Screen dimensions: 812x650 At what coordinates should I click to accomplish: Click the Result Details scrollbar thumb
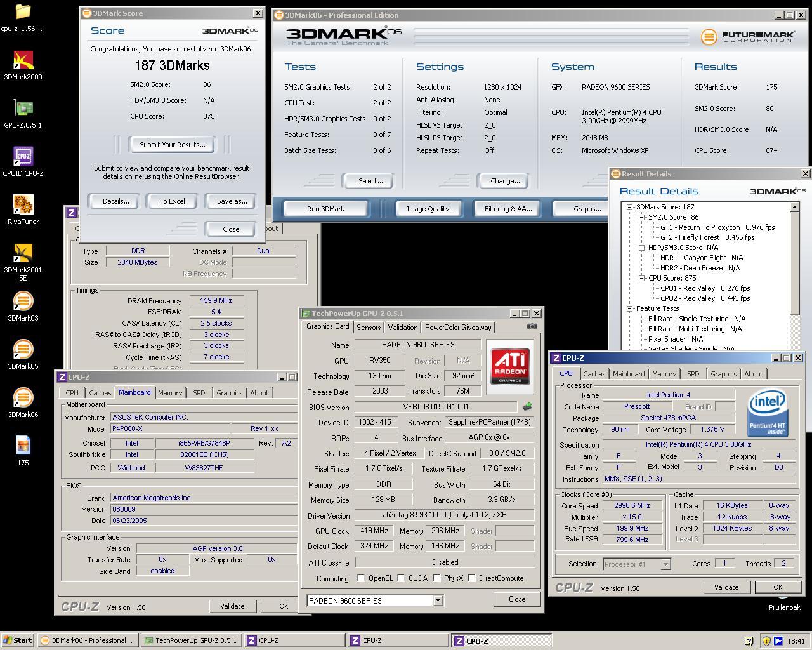(x=795, y=262)
